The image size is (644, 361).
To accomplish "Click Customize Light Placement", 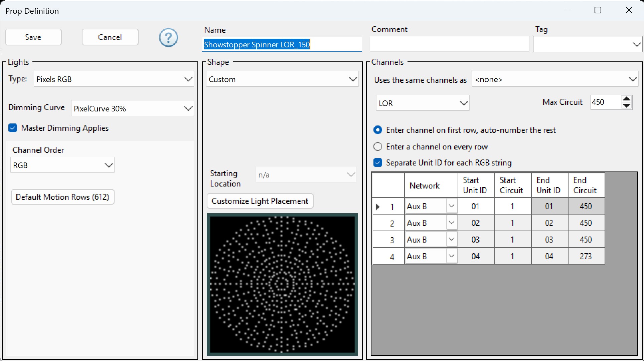I will point(260,201).
